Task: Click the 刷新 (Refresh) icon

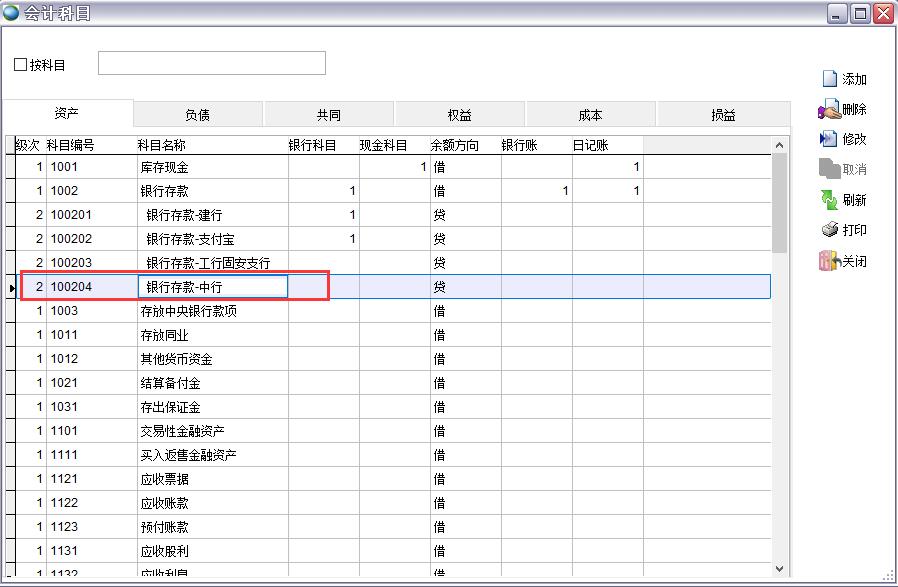Action: tap(829, 200)
